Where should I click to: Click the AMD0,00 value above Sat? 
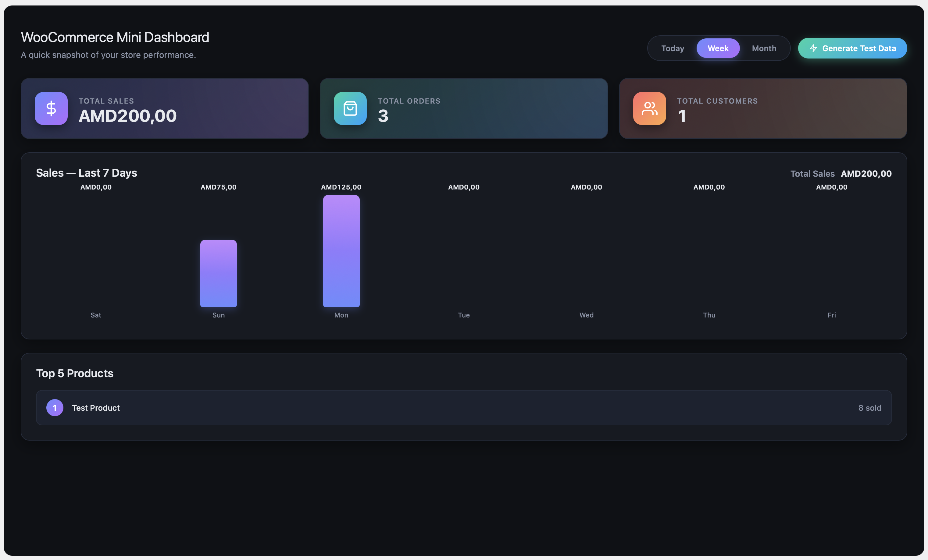pyautogui.click(x=96, y=187)
